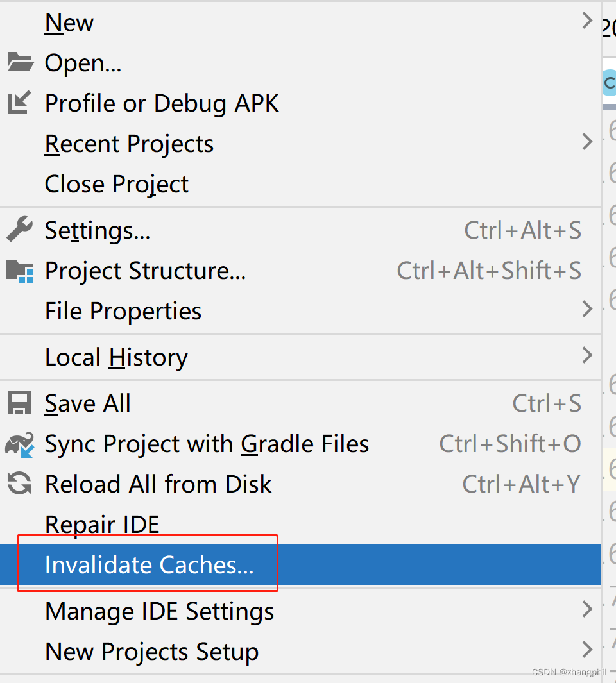This screenshot has width=616, height=683.
Task: Expand the File Properties submenu
Action: pyautogui.click(x=123, y=310)
